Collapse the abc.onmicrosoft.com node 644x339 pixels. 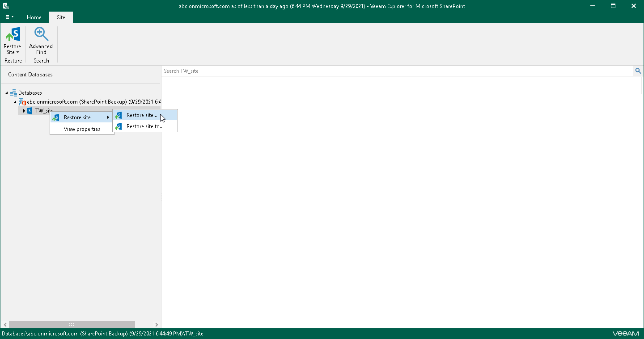coord(15,102)
